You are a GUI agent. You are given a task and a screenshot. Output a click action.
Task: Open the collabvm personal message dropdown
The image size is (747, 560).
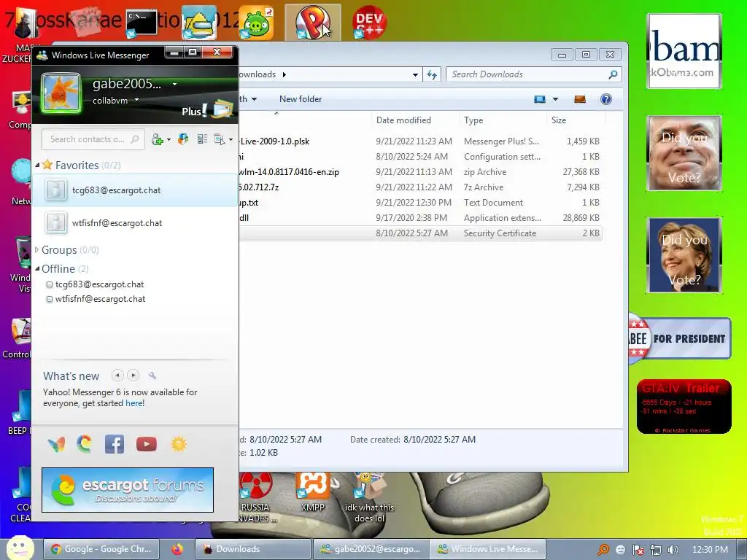(136, 100)
